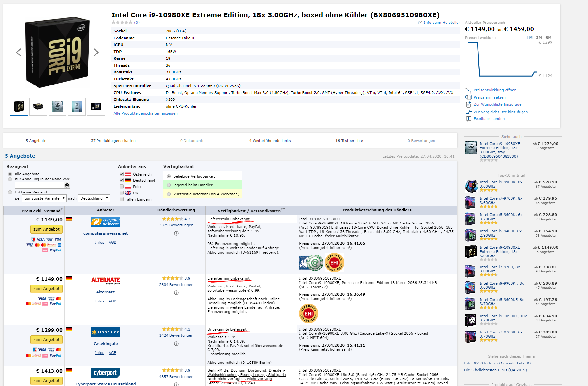Click the Vergleichsliste hinzufügen icon
The image size is (588, 386).
(468, 112)
